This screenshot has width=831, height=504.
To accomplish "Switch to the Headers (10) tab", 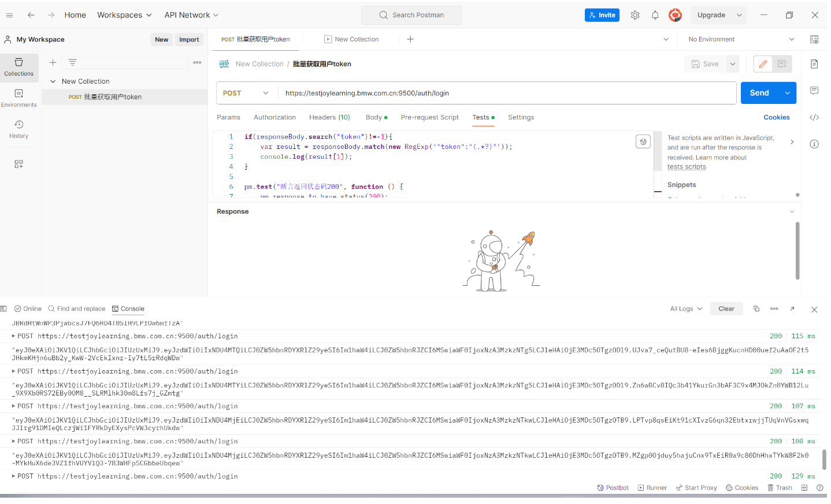I will point(329,117).
